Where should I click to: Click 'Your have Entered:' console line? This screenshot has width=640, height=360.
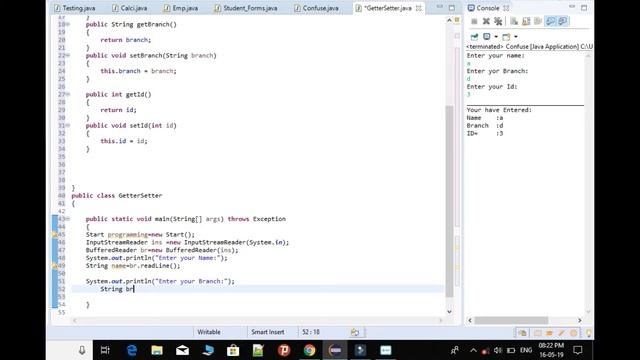pyautogui.click(x=499, y=110)
